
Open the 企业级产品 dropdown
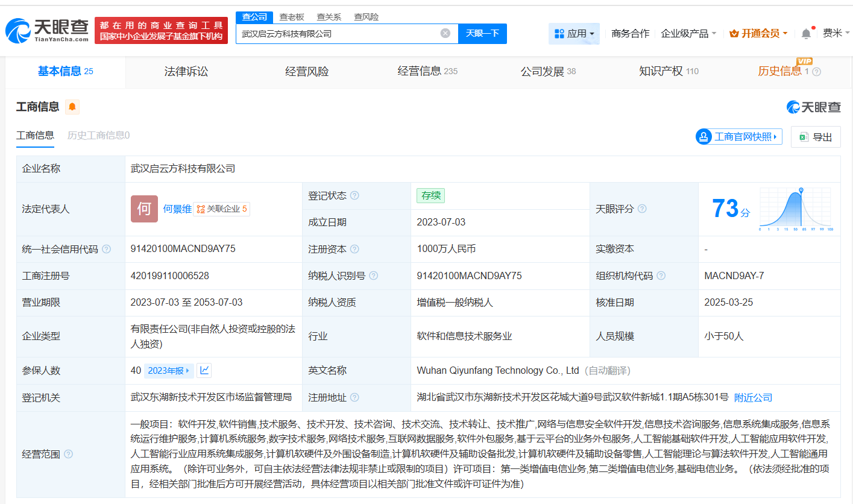pos(688,34)
